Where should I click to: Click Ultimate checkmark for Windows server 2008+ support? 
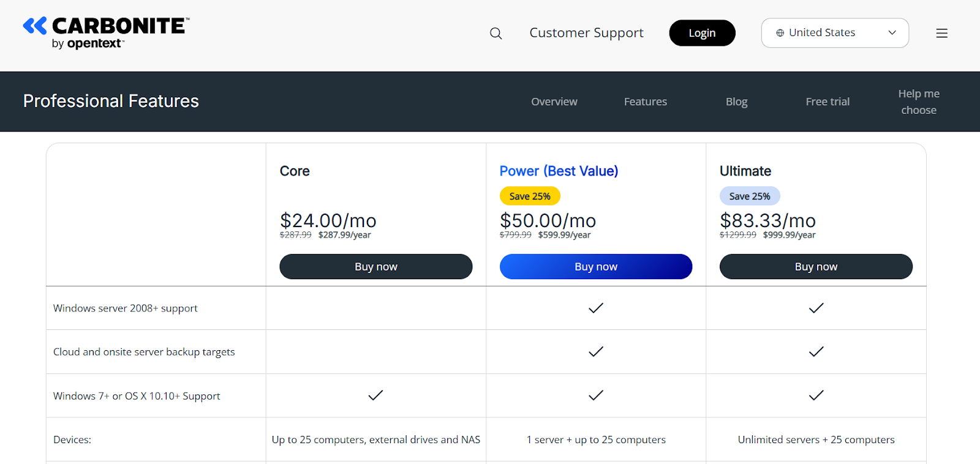(816, 308)
